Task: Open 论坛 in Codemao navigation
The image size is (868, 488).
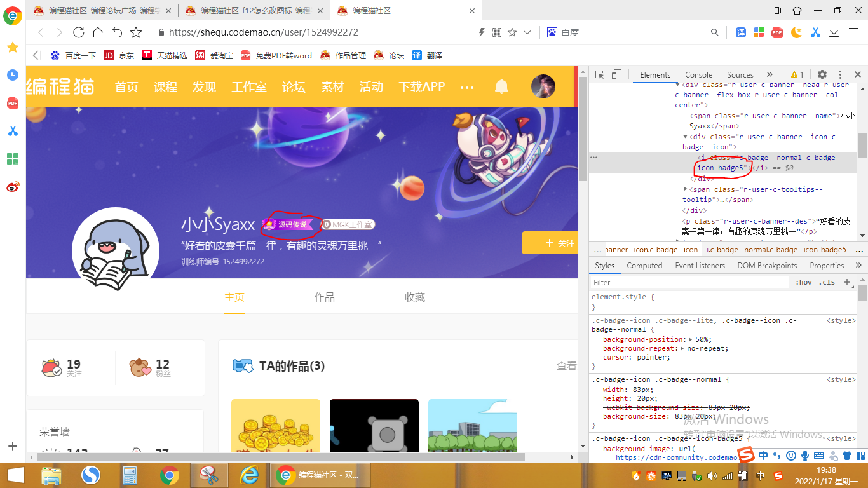Action: [294, 87]
